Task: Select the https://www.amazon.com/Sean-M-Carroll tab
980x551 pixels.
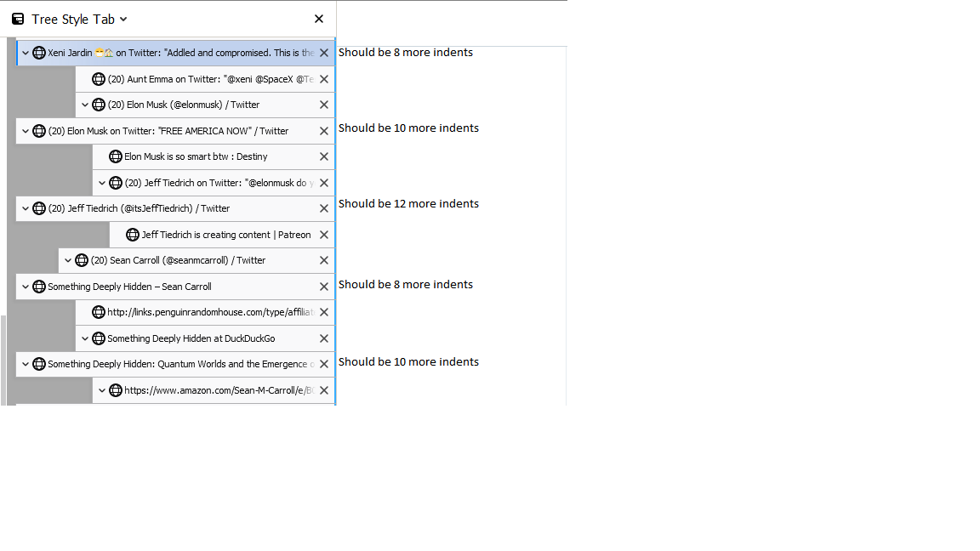Action: [214, 390]
